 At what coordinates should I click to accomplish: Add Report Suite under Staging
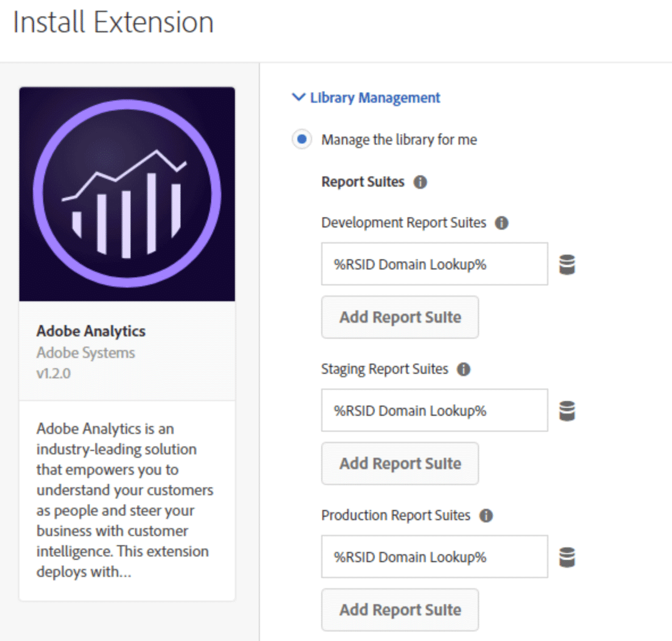[x=400, y=463]
